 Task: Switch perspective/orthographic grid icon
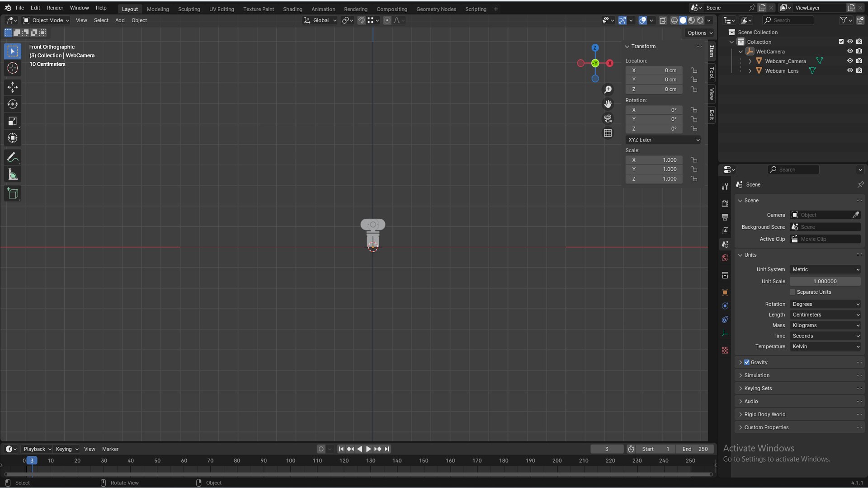(608, 133)
